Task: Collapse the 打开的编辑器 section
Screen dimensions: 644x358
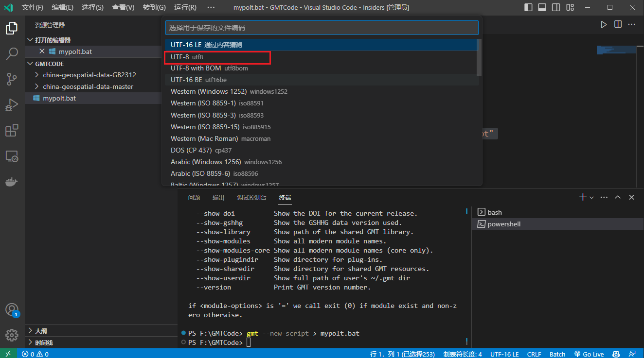Action: point(53,40)
